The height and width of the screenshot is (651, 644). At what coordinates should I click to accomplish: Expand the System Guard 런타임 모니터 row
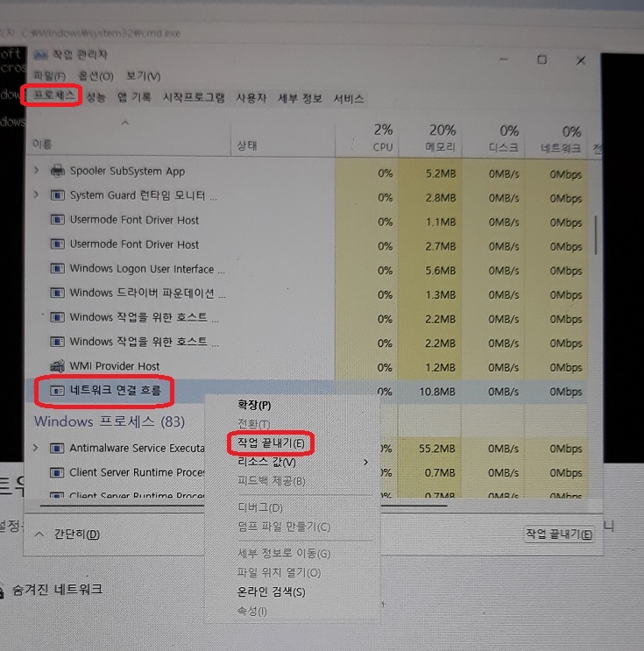tap(37, 195)
